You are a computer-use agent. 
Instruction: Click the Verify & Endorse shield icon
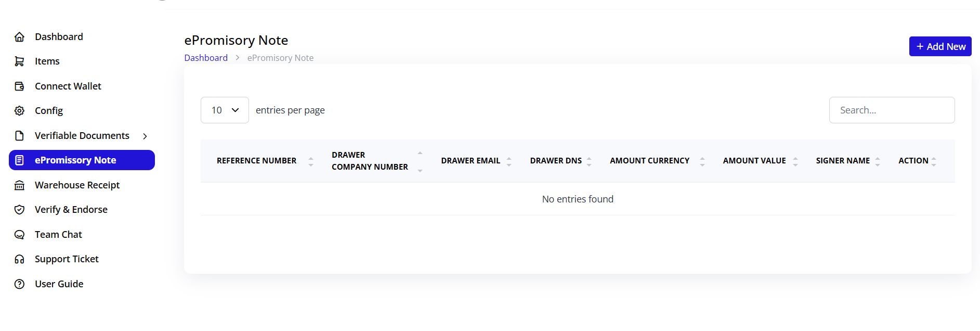coord(19,210)
